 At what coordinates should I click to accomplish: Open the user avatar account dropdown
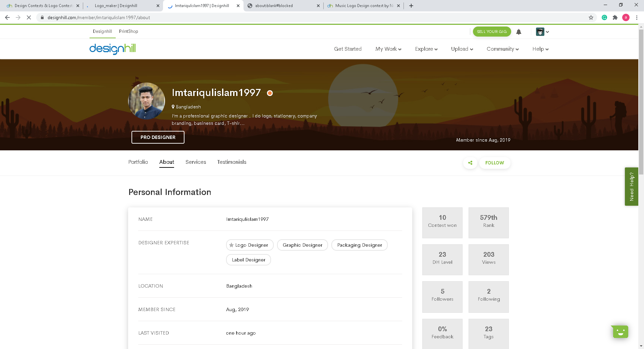coord(542,32)
